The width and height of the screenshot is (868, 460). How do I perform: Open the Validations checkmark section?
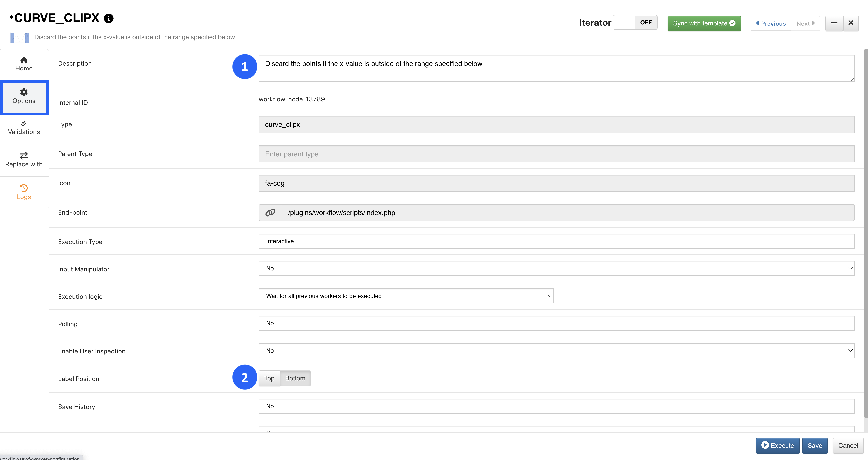tap(24, 128)
